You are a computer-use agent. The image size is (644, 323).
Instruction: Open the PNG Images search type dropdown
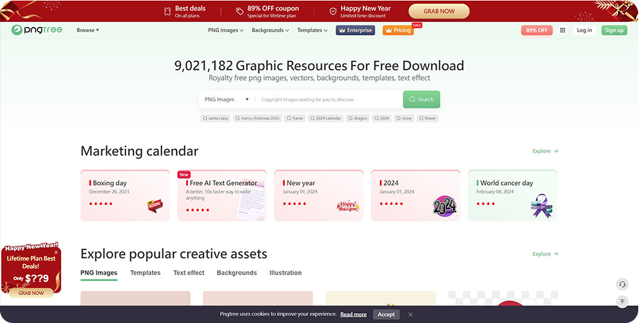coord(227,99)
